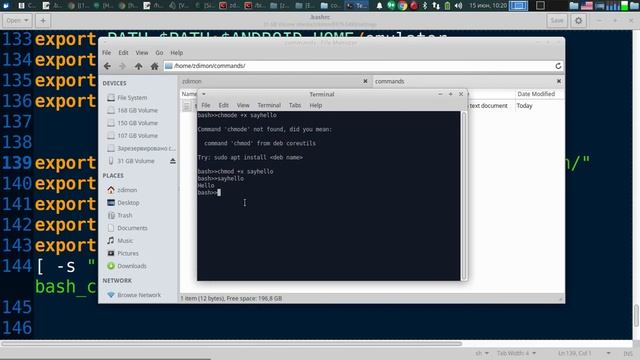Image resolution: width=640 pixels, height=360 pixels.
Task: Click the Terminal vertical scrollbar
Action: tap(464, 196)
